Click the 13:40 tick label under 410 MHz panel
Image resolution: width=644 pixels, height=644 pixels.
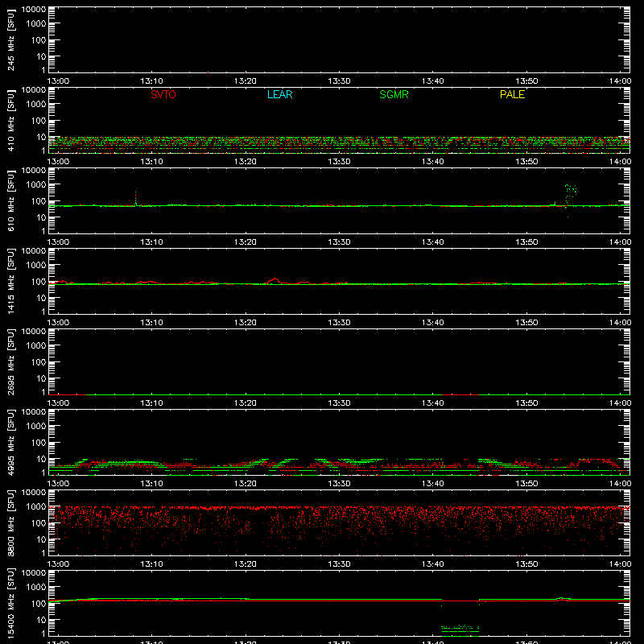tap(433, 162)
